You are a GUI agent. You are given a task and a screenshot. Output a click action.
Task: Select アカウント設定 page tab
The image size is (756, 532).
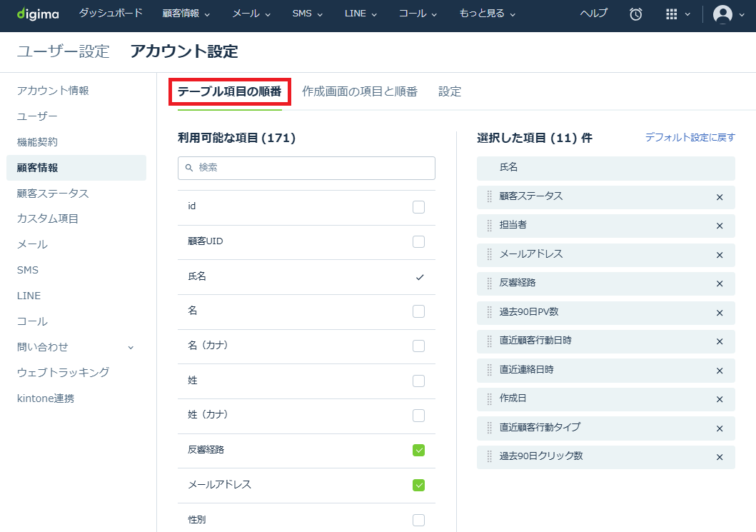(x=184, y=51)
